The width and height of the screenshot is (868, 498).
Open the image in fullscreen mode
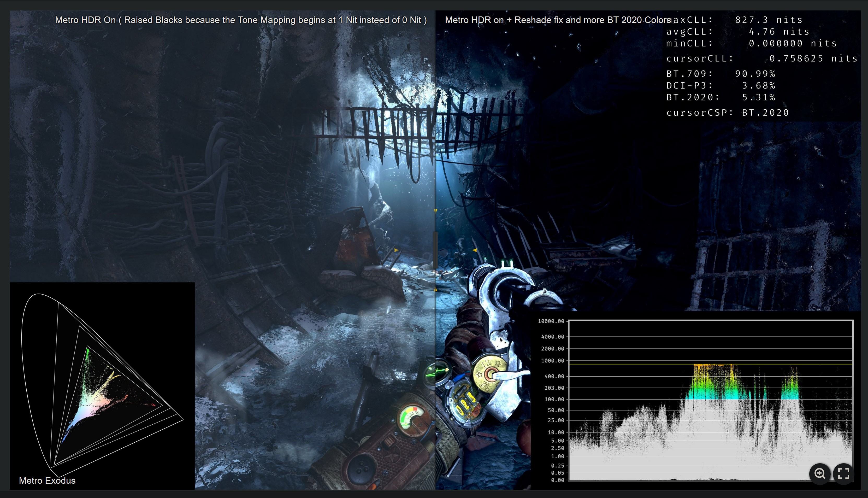coord(844,473)
